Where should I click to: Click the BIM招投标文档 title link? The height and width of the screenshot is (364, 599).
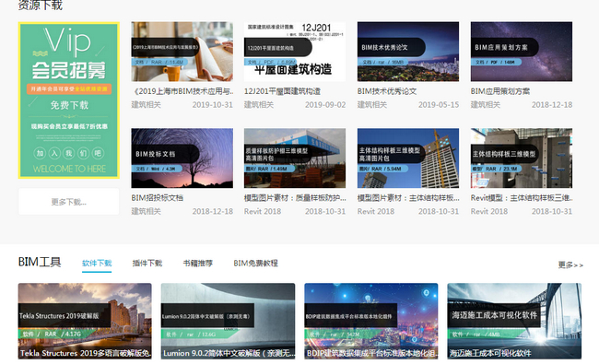coord(158,198)
